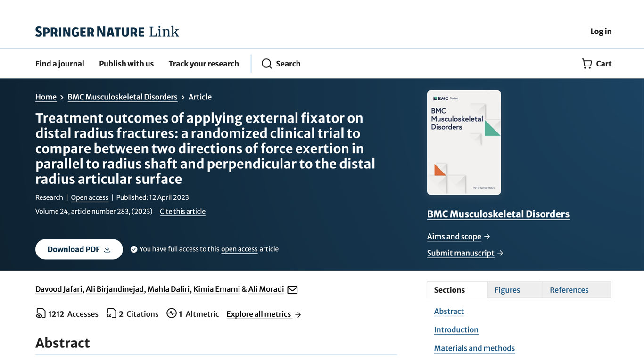The image size is (644, 362).
Task: Open the Aims and scope link
Action: tap(454, 237)
